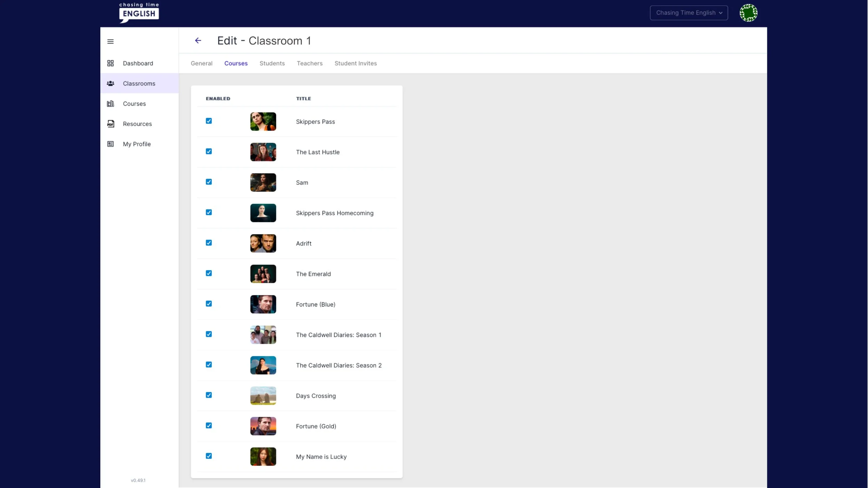Screen dimensions: 868x488
Task: Click the Resources PDF icon
Action: coord(110,124)
